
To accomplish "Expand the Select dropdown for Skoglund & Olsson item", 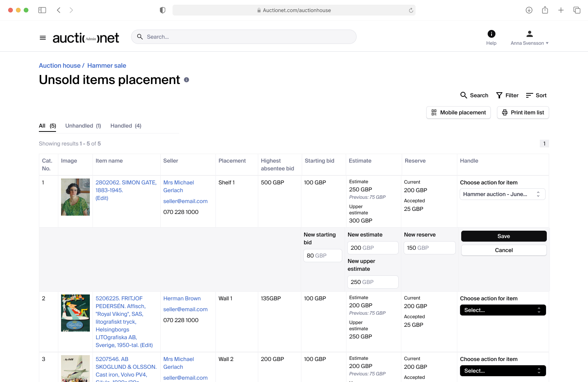I will (503, 371).
